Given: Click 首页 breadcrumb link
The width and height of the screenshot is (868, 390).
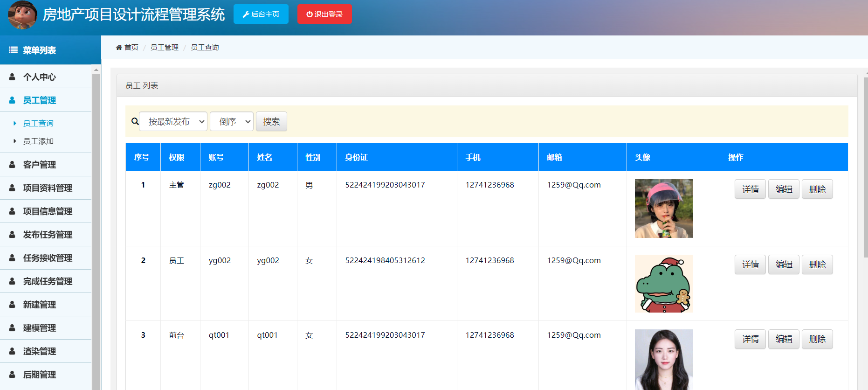Looking at the screenshot, I should click(131, 47).
